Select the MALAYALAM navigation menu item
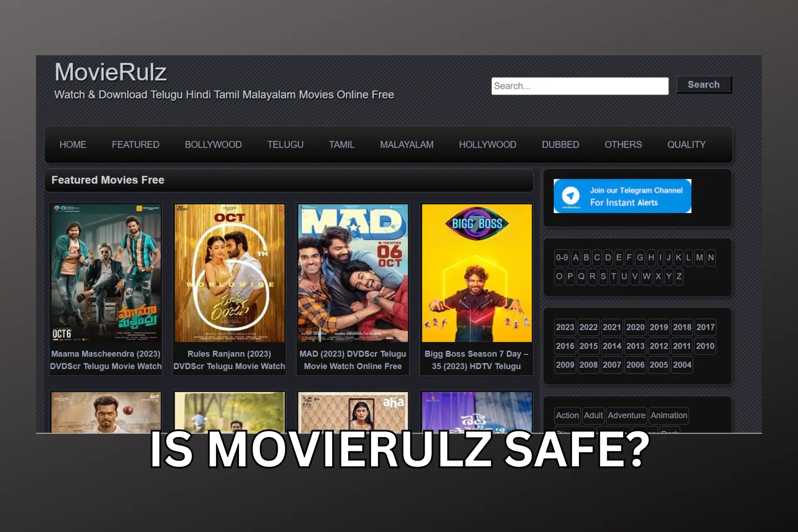This screenshot has height=532, width=798. point(407,144)
